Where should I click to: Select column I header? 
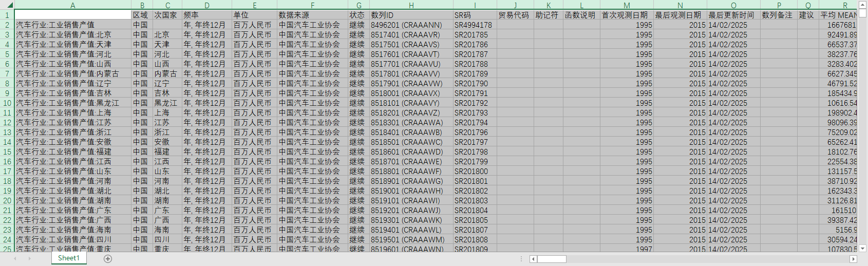tap(475, 5)
